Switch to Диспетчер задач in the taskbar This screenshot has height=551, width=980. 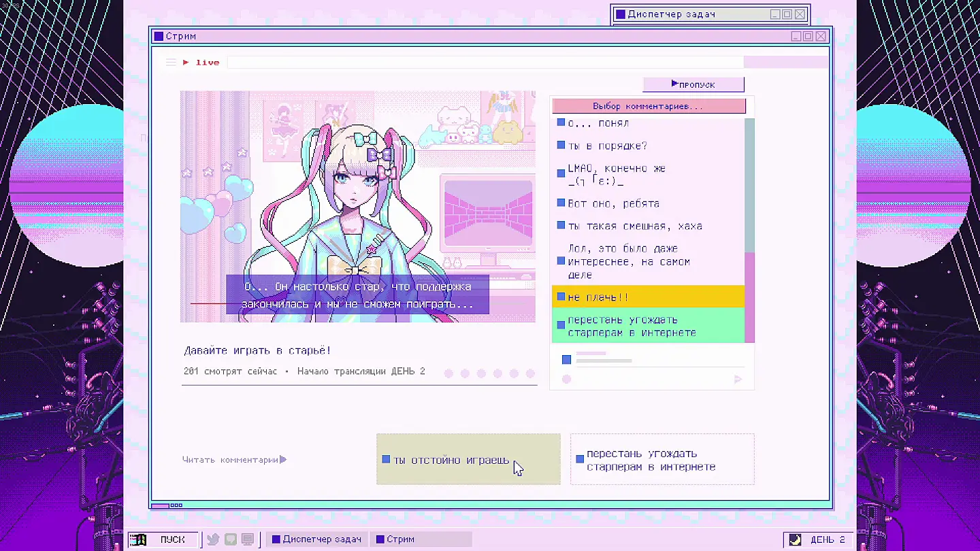point(316,539)
